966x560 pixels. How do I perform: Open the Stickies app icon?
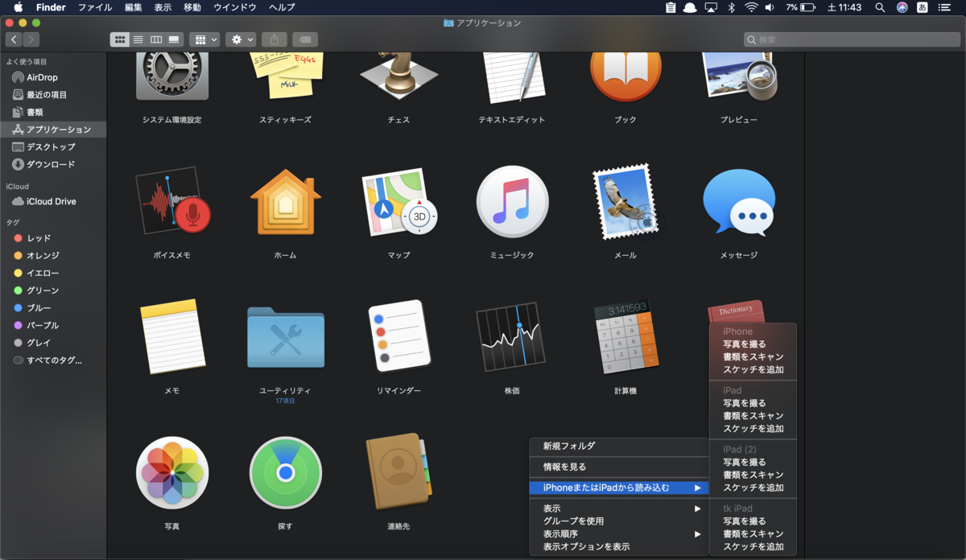coord(285,76)
